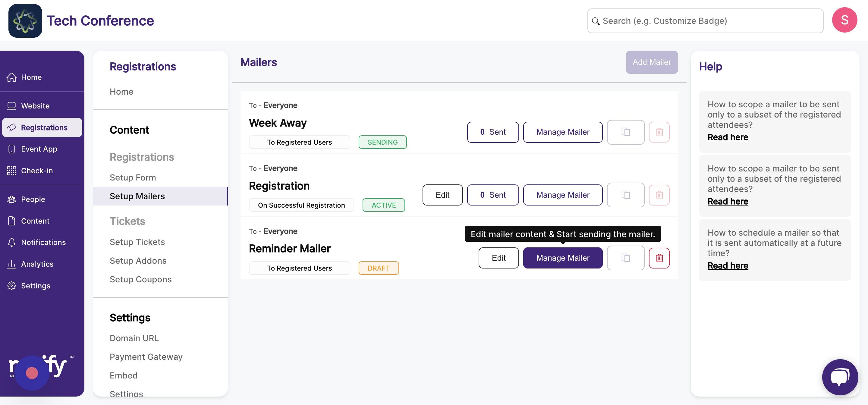This screenshot has width=868, height=405.
Task: Click Manage Mailer for Week Away
Action: [563, 132]
